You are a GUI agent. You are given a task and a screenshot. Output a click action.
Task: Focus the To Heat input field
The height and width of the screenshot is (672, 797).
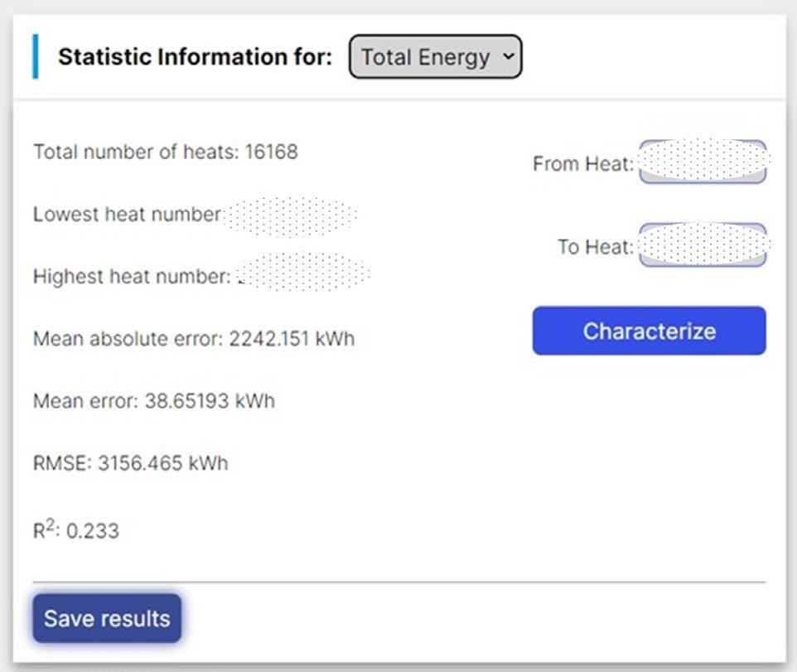(x=703, y=245)
